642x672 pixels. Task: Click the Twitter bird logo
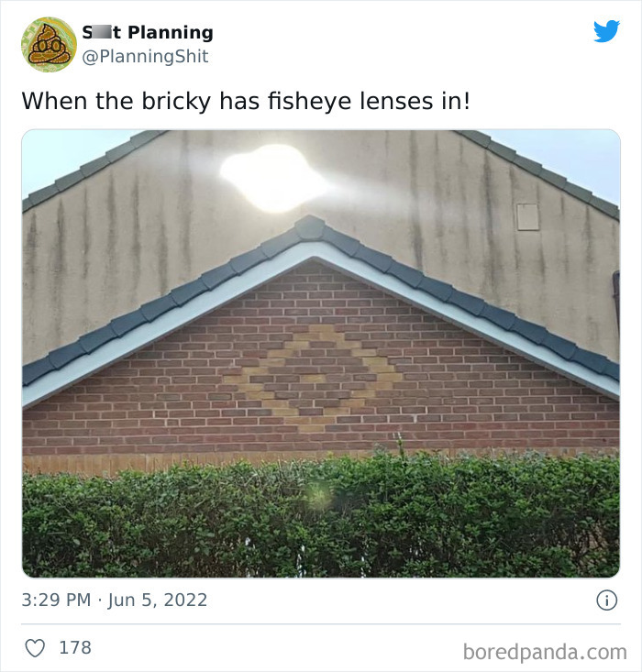(606, 31)
